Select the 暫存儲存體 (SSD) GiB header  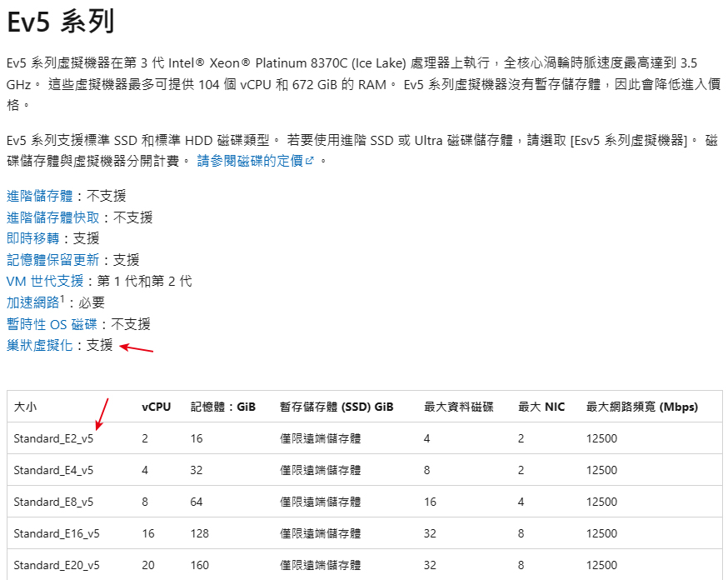pos(337,407)
